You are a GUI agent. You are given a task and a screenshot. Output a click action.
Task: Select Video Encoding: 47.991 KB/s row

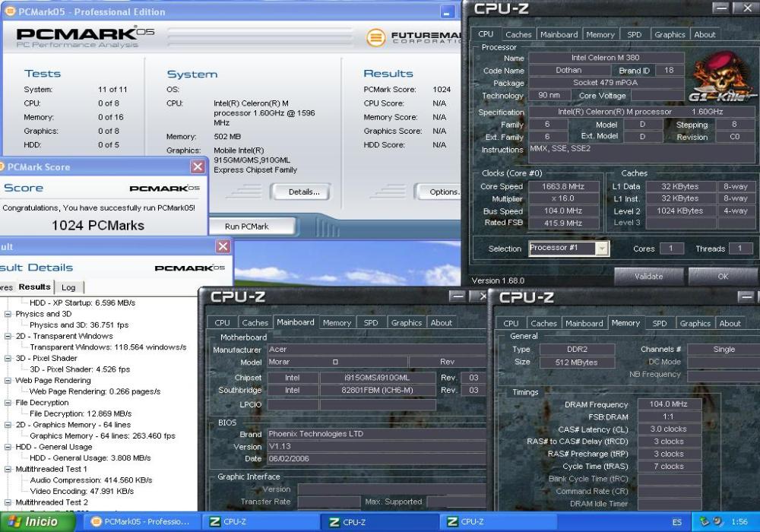pyautogui.click(x=81, y=491)
